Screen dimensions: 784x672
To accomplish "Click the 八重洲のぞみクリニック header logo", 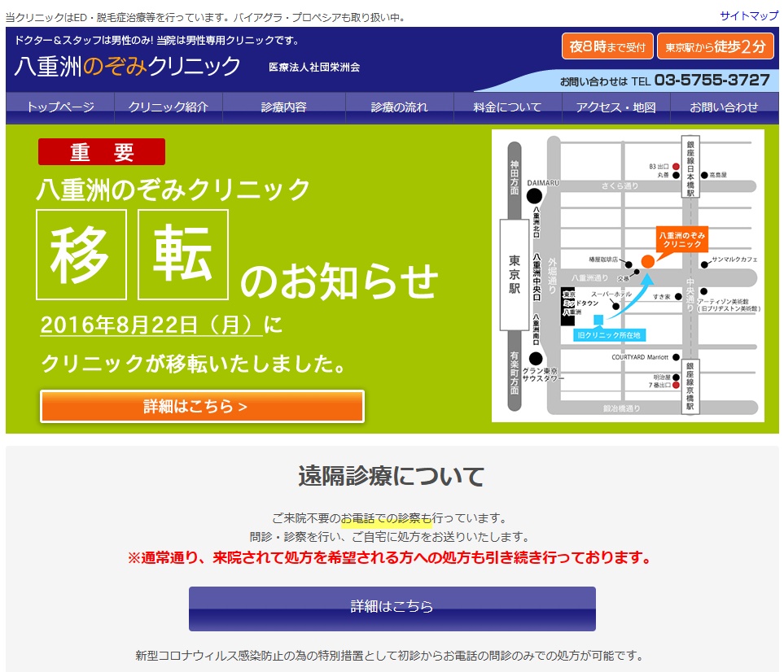I will [127, 66].
